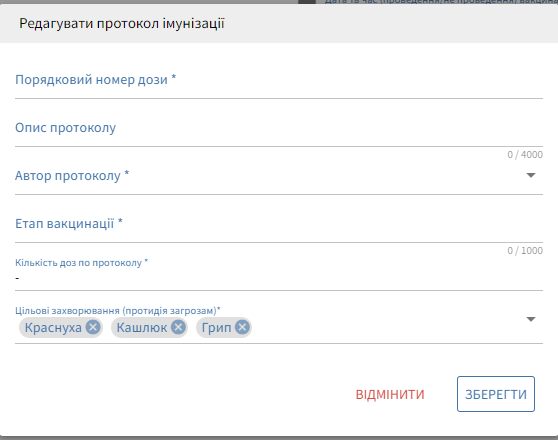Delete the Грип chip with its X icon
558x440 pixels.
(x=242, y=327)
